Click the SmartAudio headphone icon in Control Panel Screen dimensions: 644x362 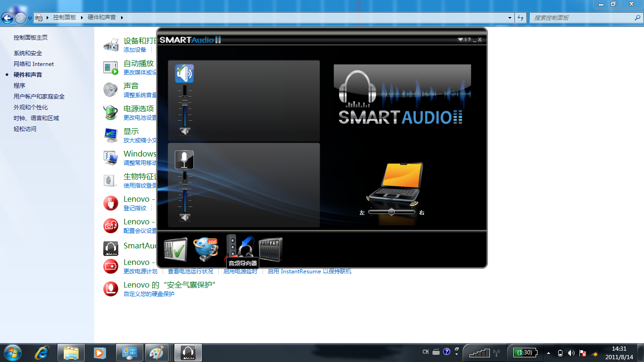click(111, 248)
